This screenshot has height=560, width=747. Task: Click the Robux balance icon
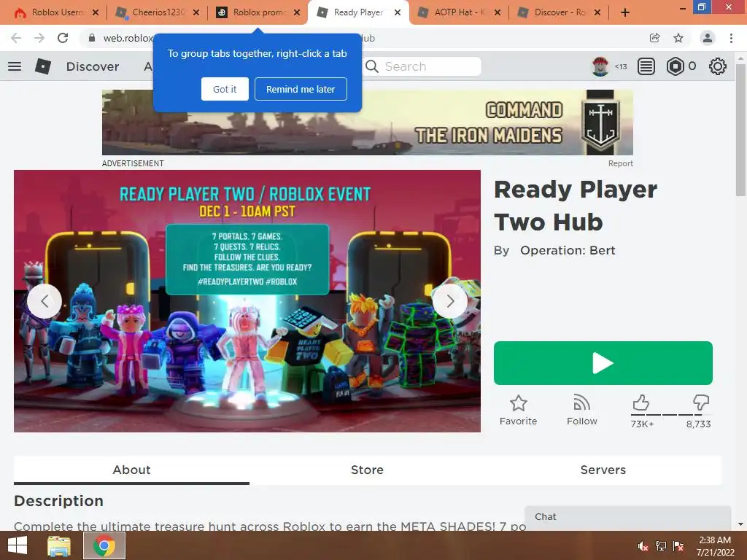(675, 66)
